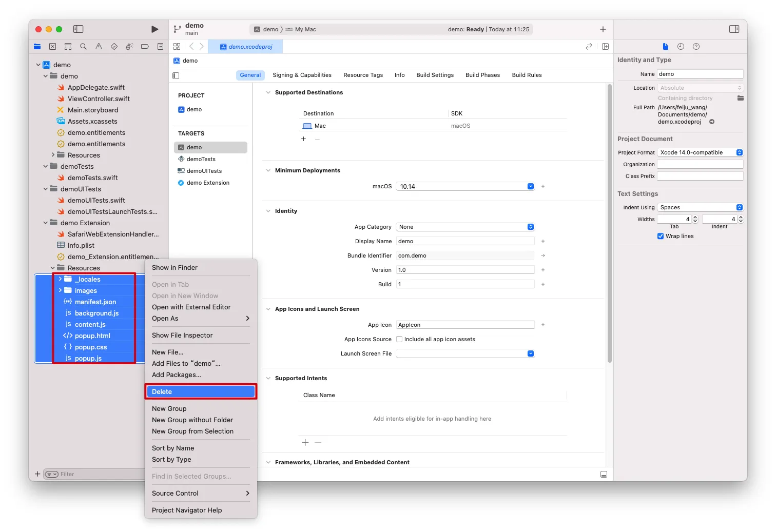Uncheck the Wrap lines checkbox
Viewport: 776px width, 532px height.
tap(661, 236)
